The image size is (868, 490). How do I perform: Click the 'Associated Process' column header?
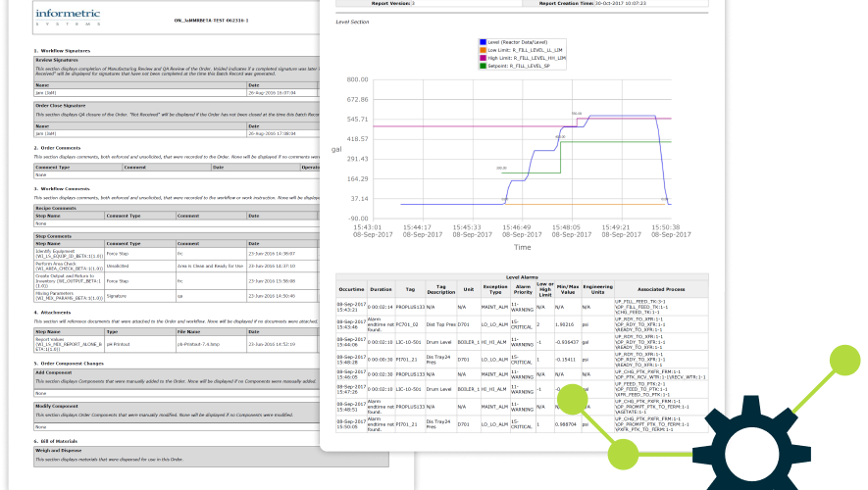tap(661, 289)
